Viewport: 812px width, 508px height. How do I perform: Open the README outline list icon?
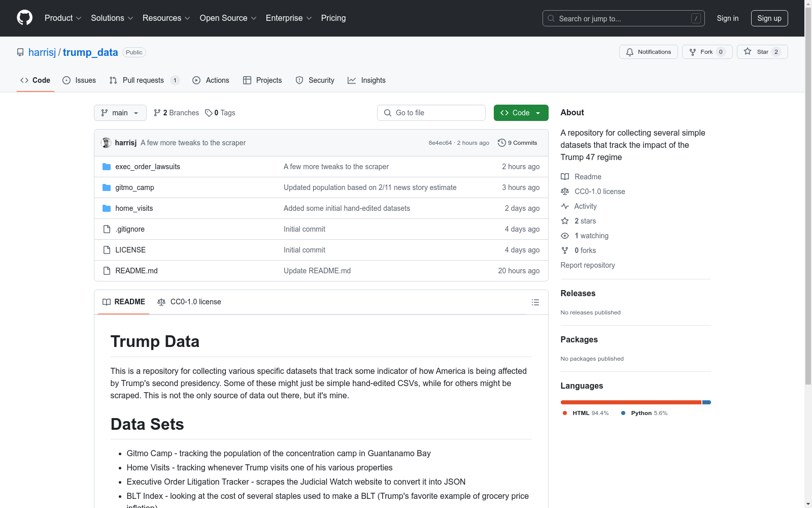(535, 302)
